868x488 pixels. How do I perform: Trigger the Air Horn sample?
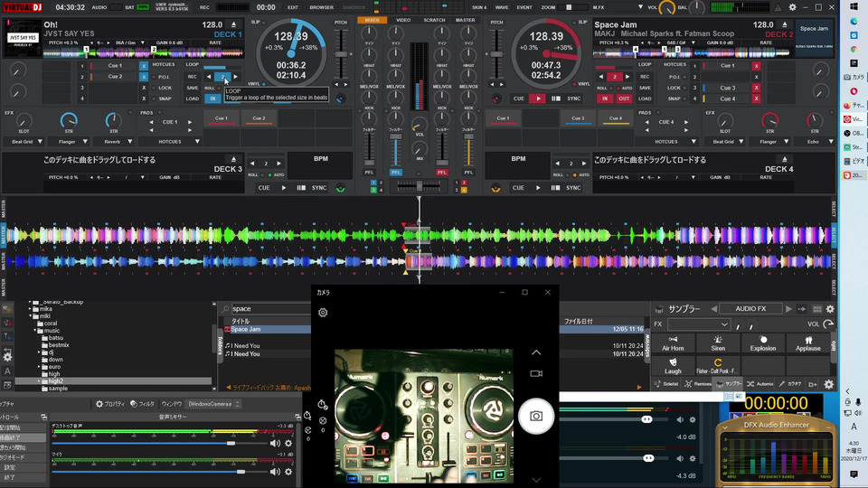[x=673, y=343]
